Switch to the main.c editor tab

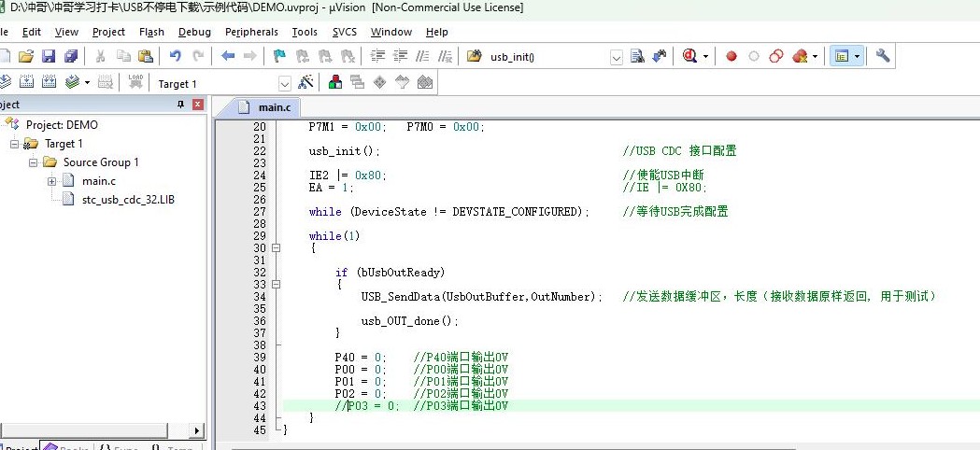(x=267, y=106)
